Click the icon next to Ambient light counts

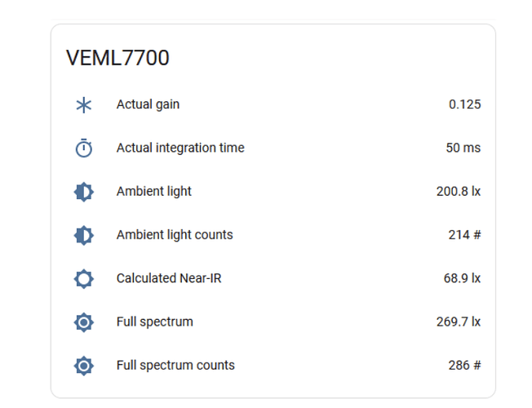click(x=83, y=235)
